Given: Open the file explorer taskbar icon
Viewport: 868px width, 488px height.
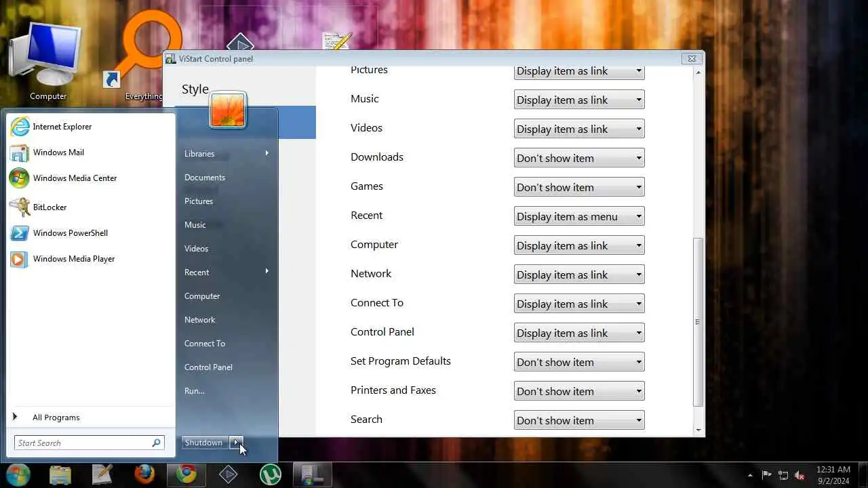Looking at the screenshot, I should click(x=60, y=474).
